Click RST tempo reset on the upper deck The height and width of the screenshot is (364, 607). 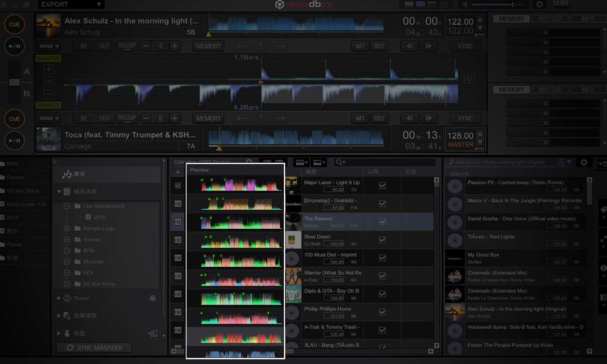point(379,46)
